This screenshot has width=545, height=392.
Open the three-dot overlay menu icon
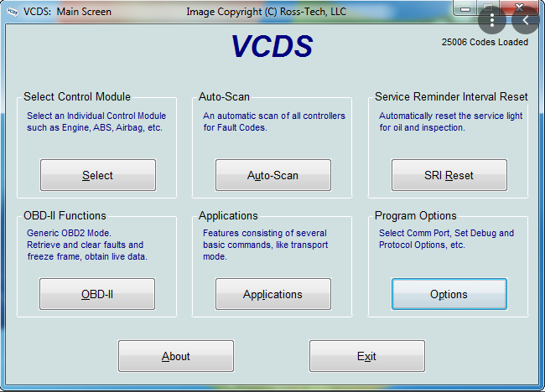(x=492, y=20)
